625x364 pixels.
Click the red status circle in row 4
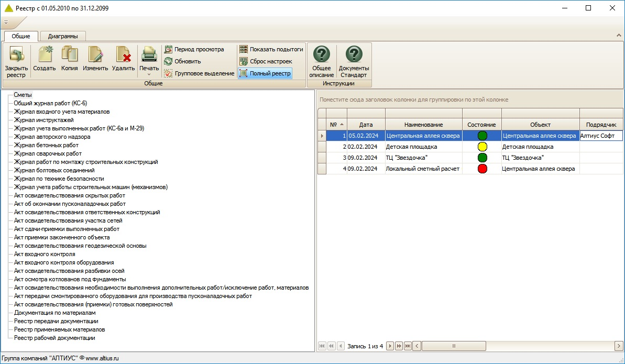(x=482, y=169)
